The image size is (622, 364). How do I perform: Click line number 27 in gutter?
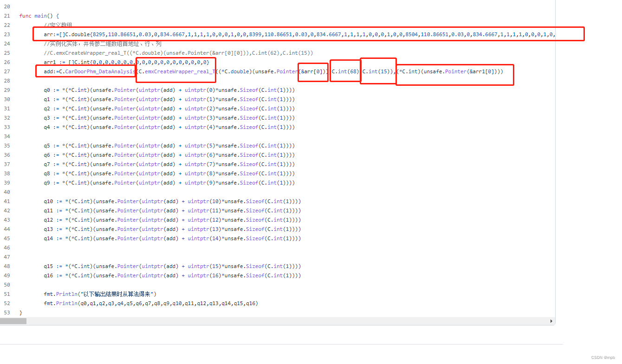6,71
